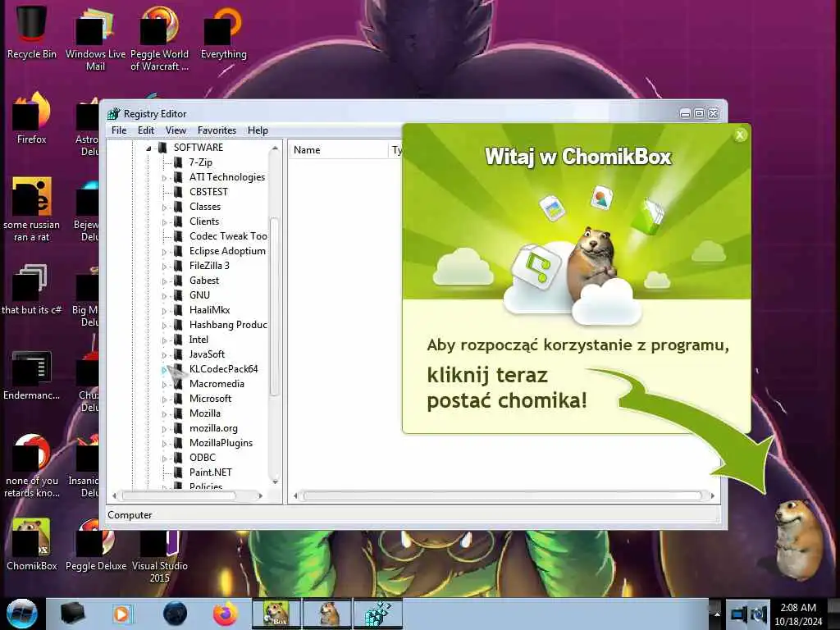Open the Everything desktop icon
840x630 pixels.
tap(223, 32)
